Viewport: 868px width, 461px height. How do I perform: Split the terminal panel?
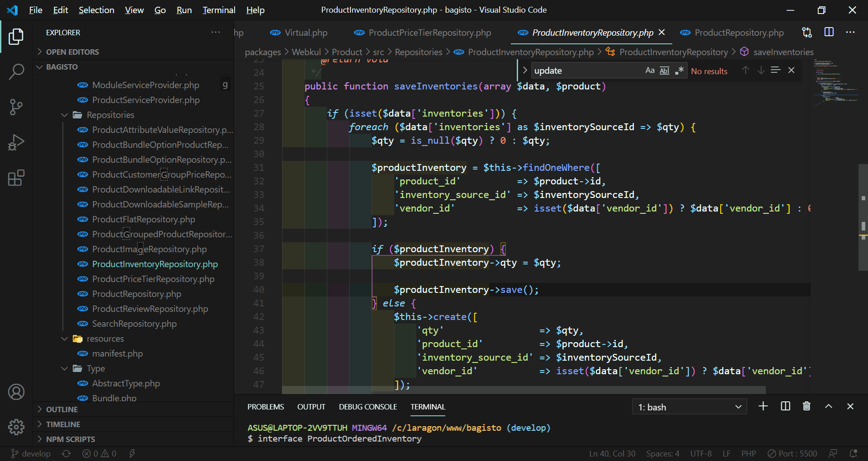(786, 406)
